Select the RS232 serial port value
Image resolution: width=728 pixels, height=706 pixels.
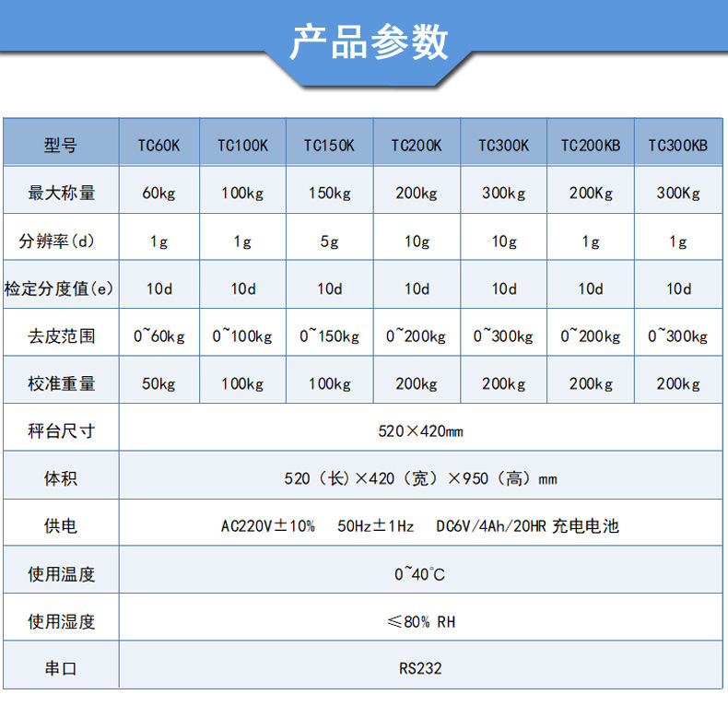click(x=420, y=669)
